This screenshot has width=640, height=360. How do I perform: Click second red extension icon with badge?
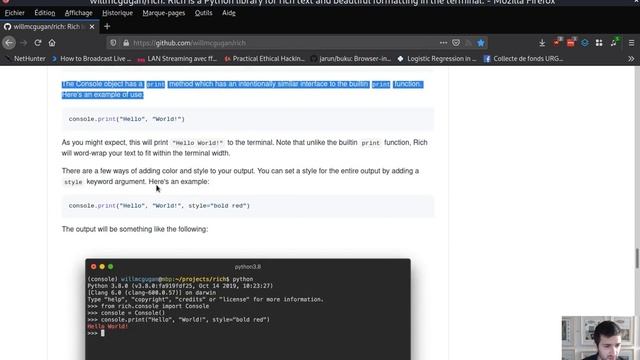[x=571, y=42]
